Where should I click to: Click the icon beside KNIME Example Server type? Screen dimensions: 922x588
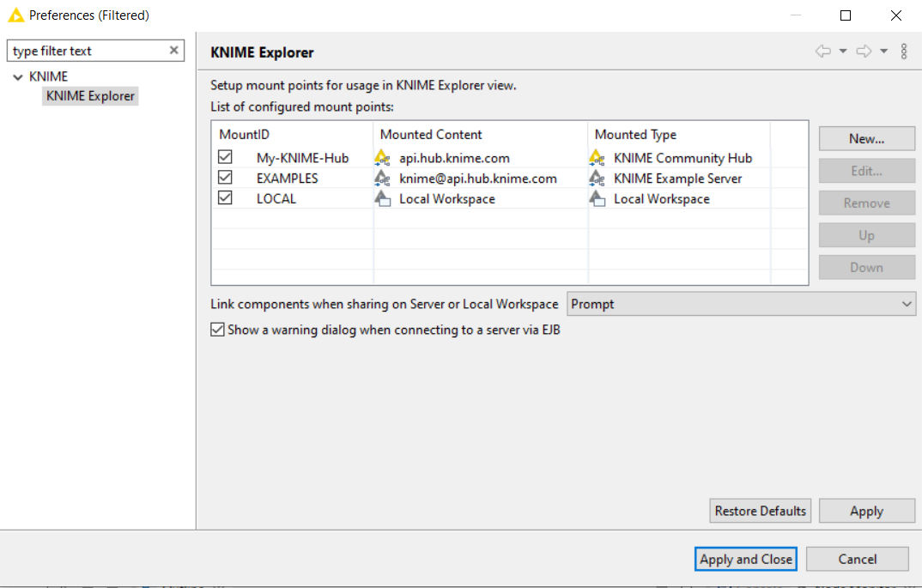[x=597, y=178]
